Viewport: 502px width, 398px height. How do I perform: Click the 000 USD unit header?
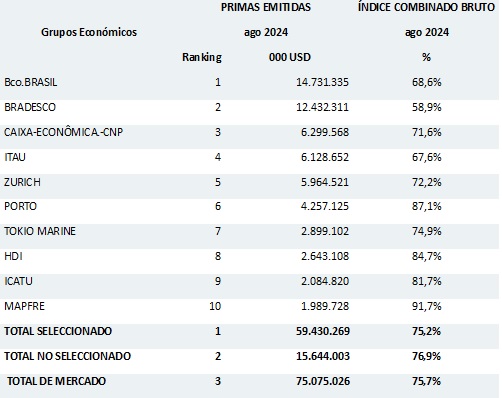click(x=290, y=57)
